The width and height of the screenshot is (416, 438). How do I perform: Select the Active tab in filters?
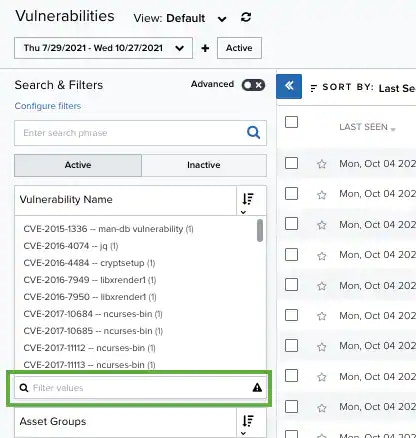click(78, 165)
